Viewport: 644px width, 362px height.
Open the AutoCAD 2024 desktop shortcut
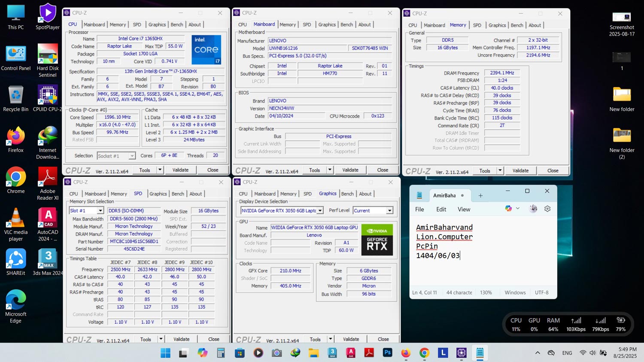(48, 225)
